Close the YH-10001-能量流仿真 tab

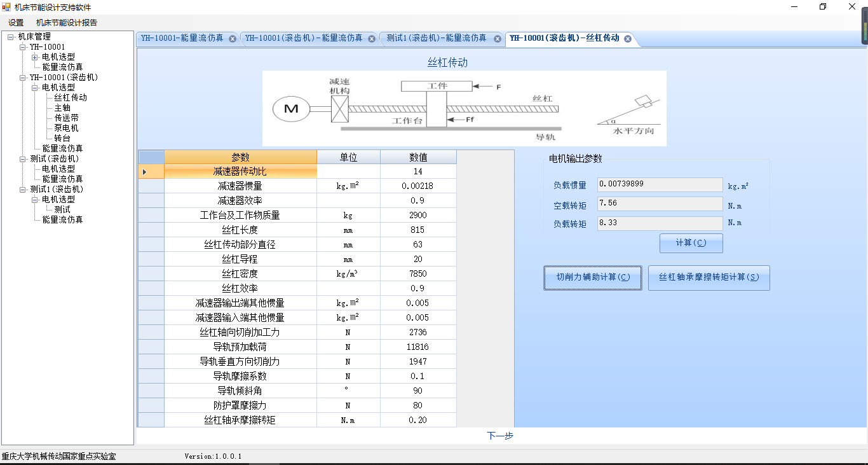coord(233,39)
